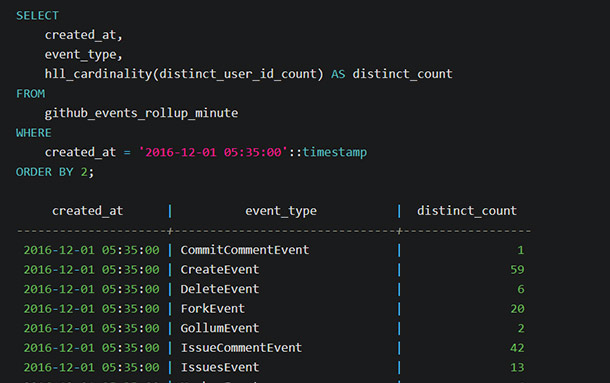Screen dimensions: 610x383
Task: Click the AS keyword
Action: pos(338,74)
